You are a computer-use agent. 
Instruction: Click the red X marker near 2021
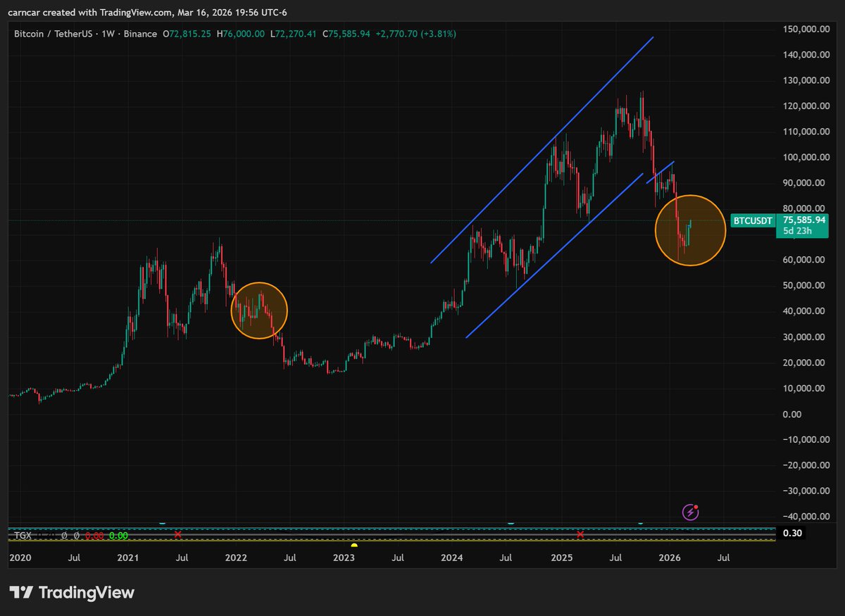[x=177, y=535]
